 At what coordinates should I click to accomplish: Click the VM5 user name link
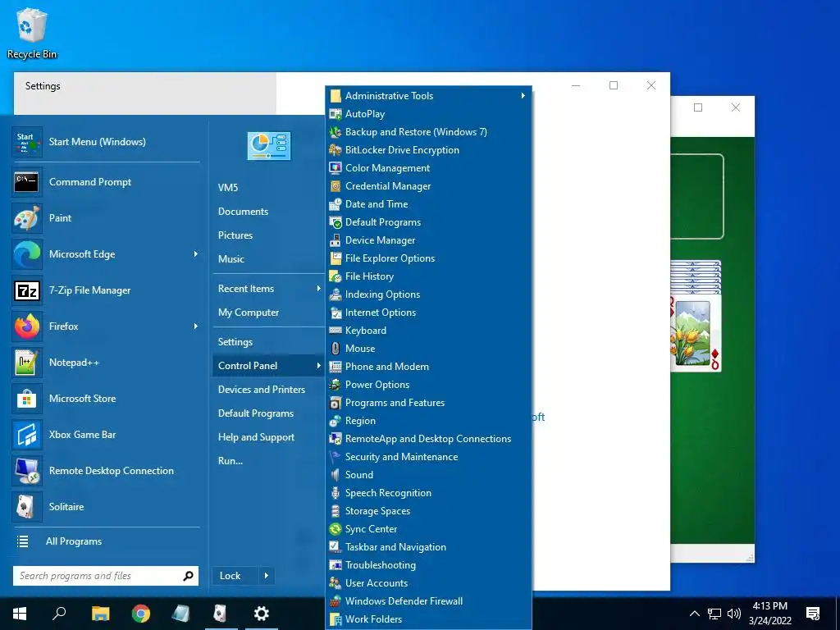click(x=228, y=188)
